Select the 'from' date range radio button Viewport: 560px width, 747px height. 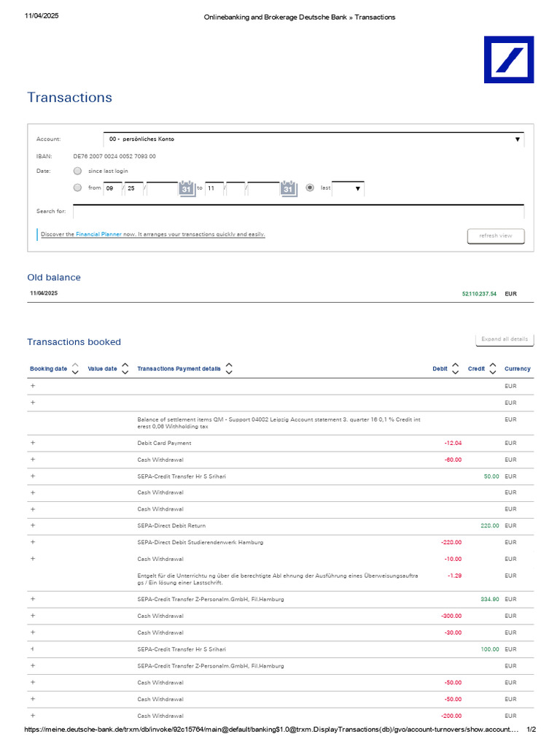click(x=77, y=187)
